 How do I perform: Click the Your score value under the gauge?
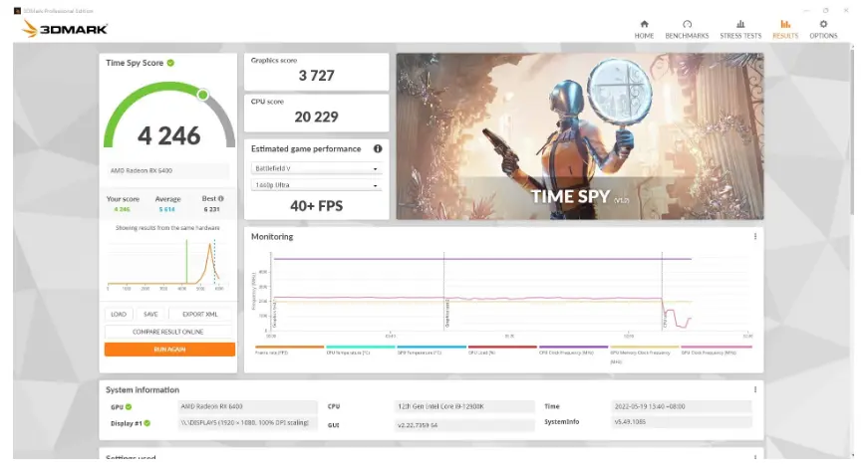point(122,210)
